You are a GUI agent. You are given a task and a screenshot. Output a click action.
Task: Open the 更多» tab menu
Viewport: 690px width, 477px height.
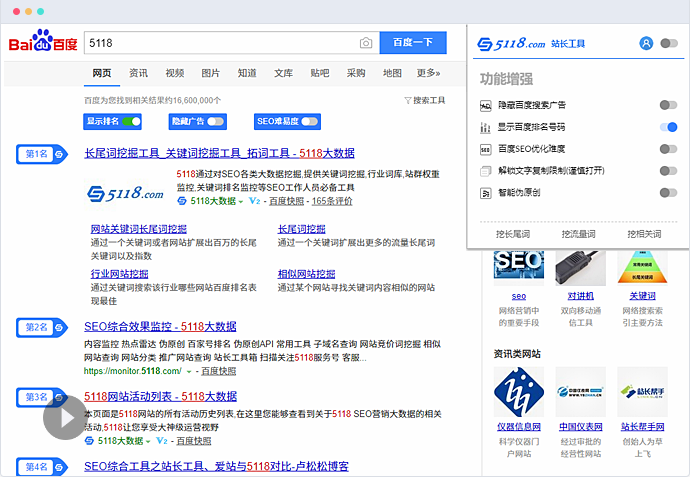coord(428,73)
